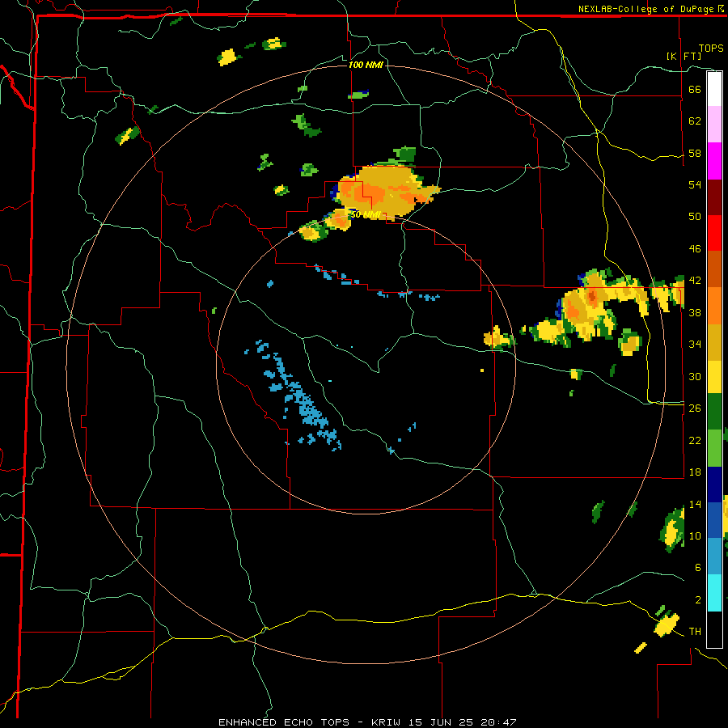This screenshot has height=728, width=728.
Task: Click the 54 value on the legend
Action: tap(695, 184)
